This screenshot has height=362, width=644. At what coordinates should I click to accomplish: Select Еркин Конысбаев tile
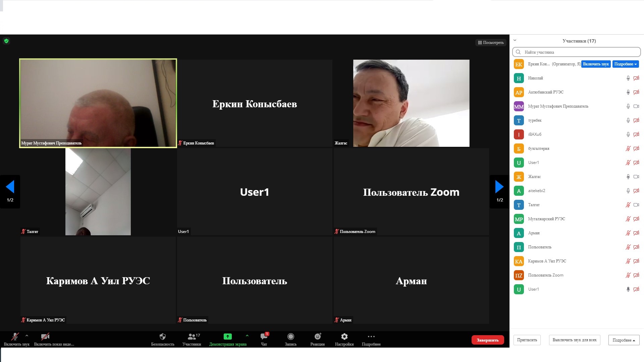255,103
